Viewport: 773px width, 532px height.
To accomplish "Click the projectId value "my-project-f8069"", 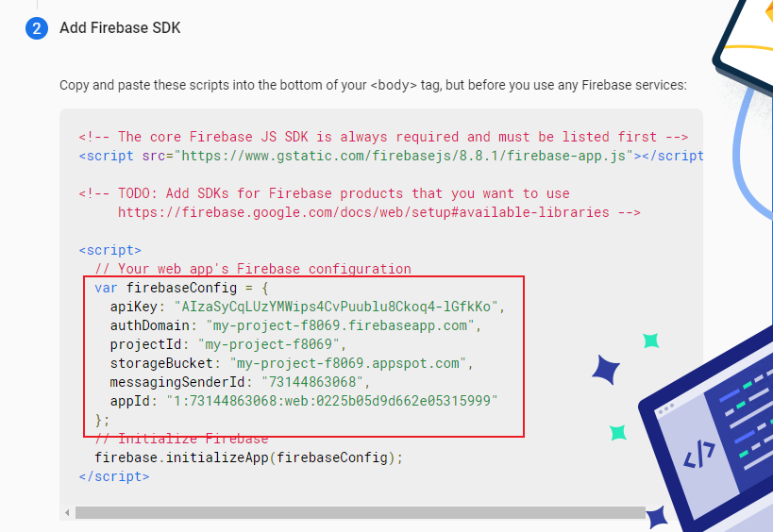I will [269, 344].
